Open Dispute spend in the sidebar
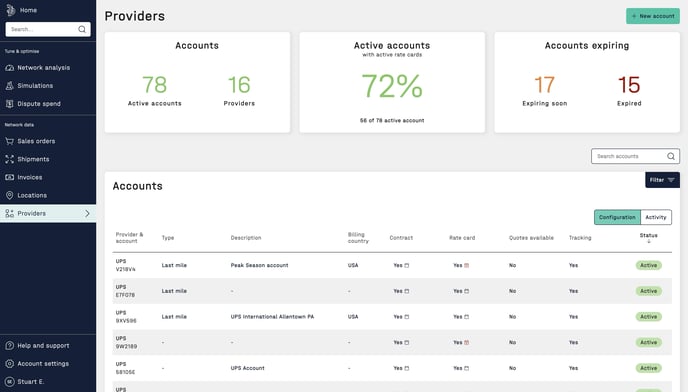Viewport: 688px width, 392px height. coord(39,104)
